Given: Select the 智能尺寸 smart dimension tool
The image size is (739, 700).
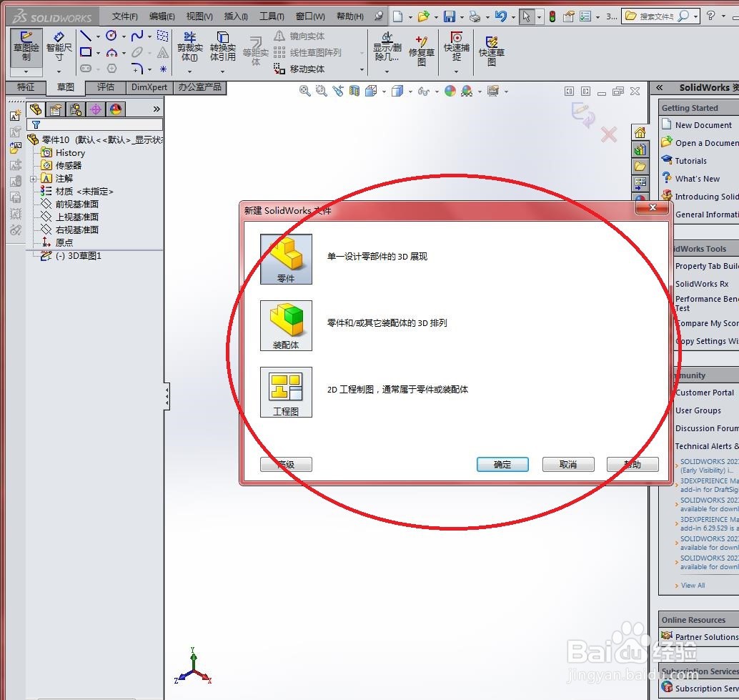Looking at the screenshot, I should tap(59, 47).
